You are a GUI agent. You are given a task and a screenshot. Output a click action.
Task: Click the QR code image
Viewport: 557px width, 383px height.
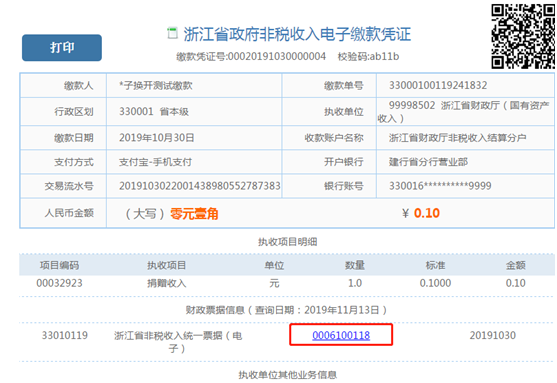[523, 36]
